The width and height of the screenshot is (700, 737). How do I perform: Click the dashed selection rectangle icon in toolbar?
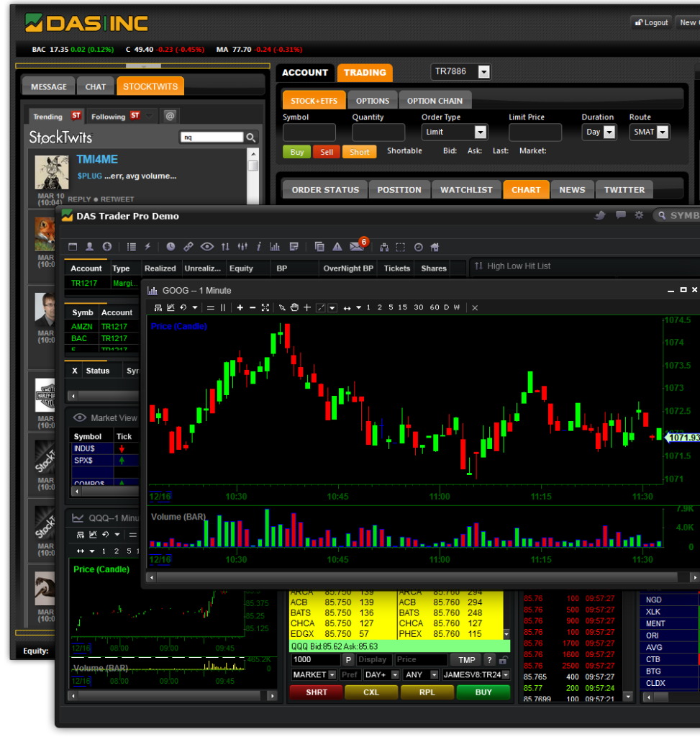click(400, 248)
